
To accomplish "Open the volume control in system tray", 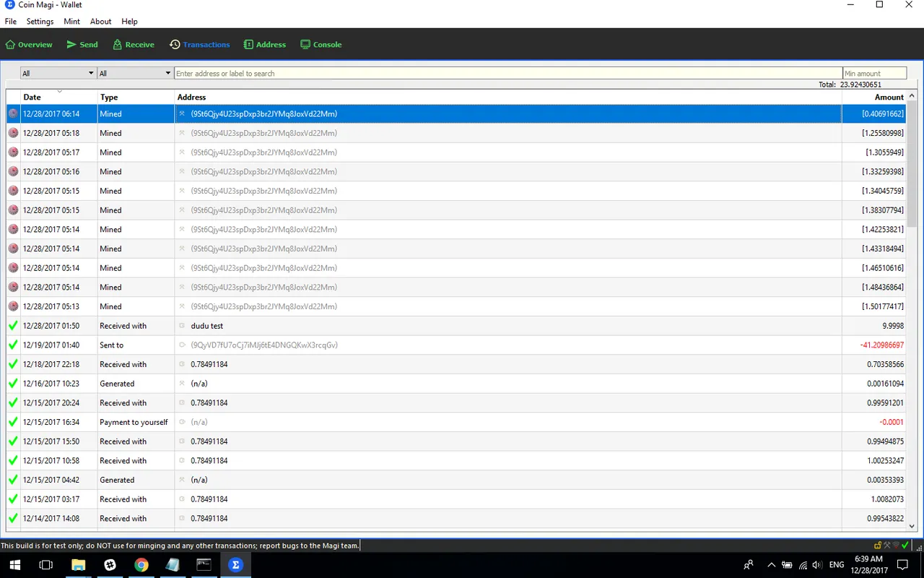I will [x=816, y=565].
